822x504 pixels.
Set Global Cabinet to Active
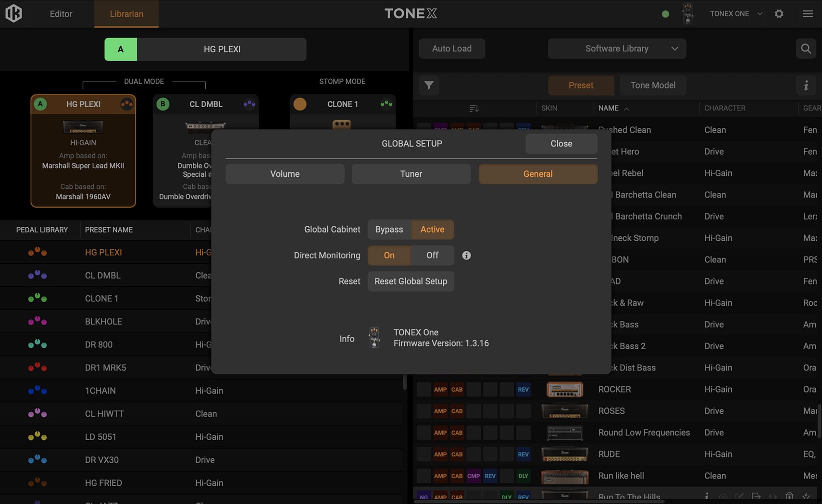432,230
